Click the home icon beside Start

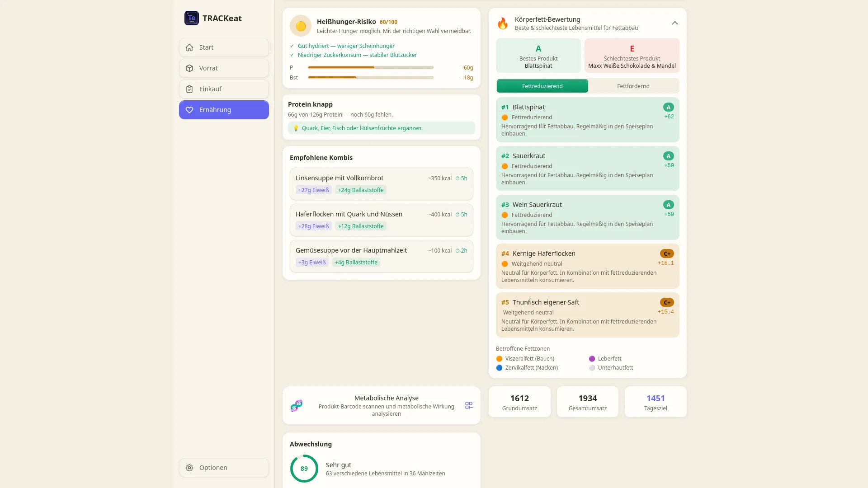pyautogui.click(x=189, y=47)
